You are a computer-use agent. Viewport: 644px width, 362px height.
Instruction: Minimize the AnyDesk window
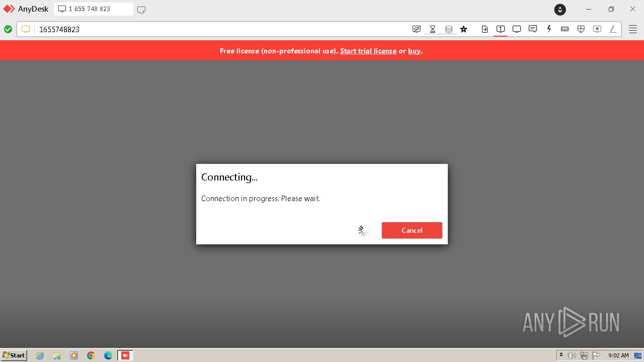(x=589, y=9)
